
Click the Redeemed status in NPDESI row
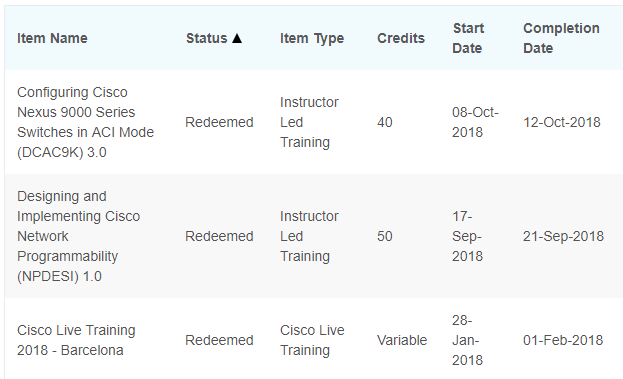(x=219, y=236)
